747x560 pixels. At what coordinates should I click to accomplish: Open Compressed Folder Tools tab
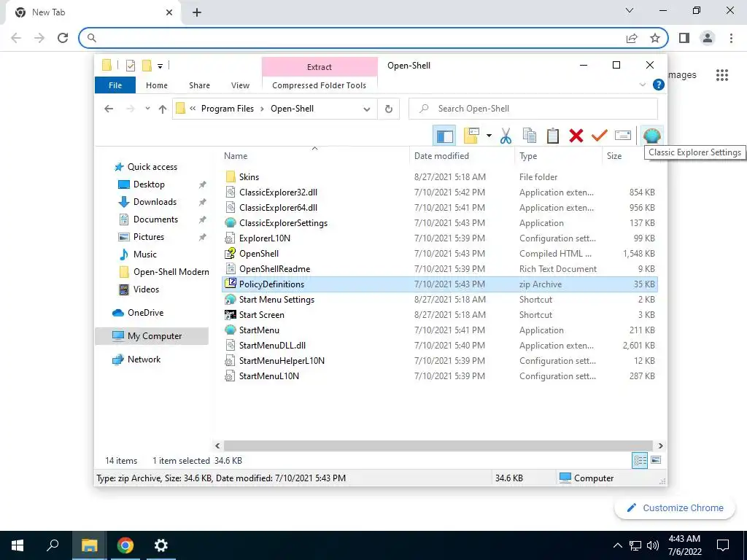[x=320, y=85]
